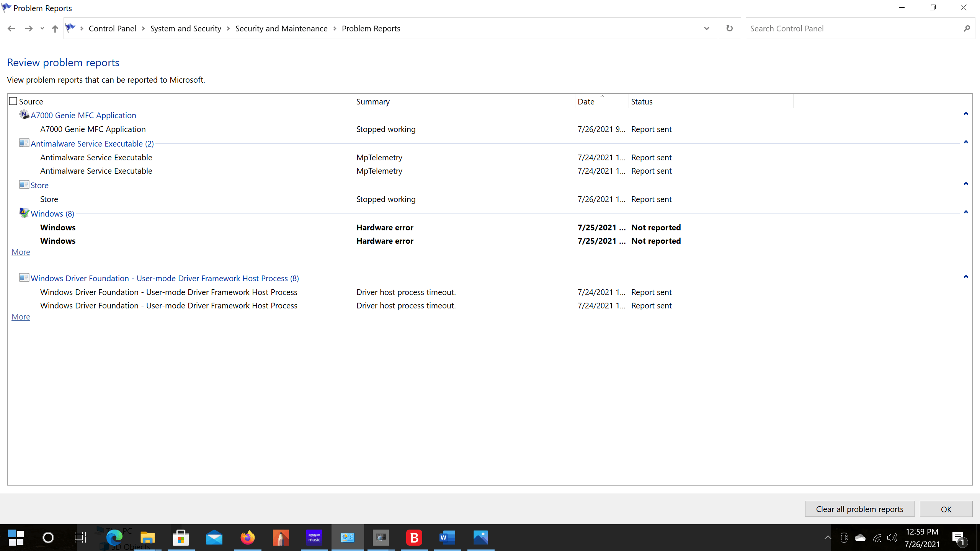
Task: Click the A7000 Genie MFC Application group icon
Action: pyautogui.click(x=24, y=115)
